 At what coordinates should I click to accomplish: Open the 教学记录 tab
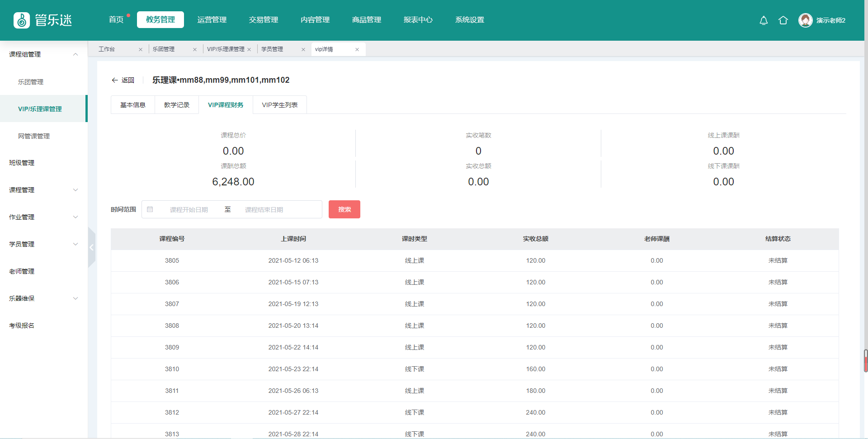click(176, 105)
